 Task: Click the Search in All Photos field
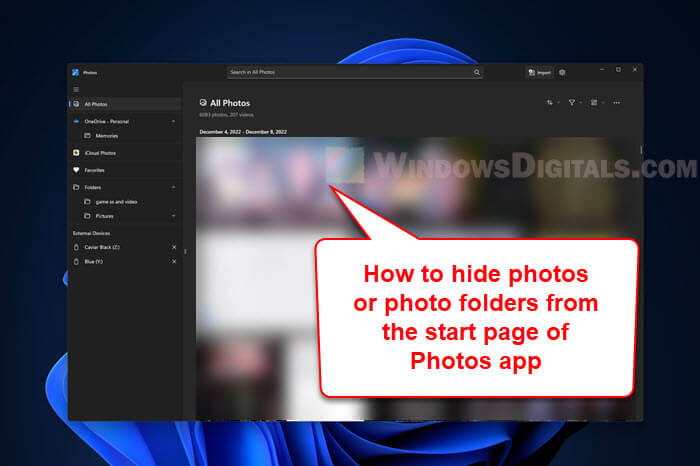[x=354, y=72]
